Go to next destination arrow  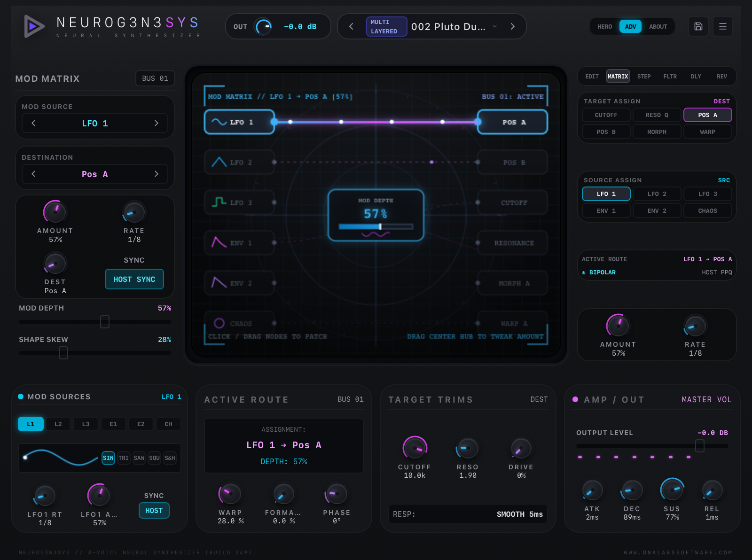pos(156,174)
